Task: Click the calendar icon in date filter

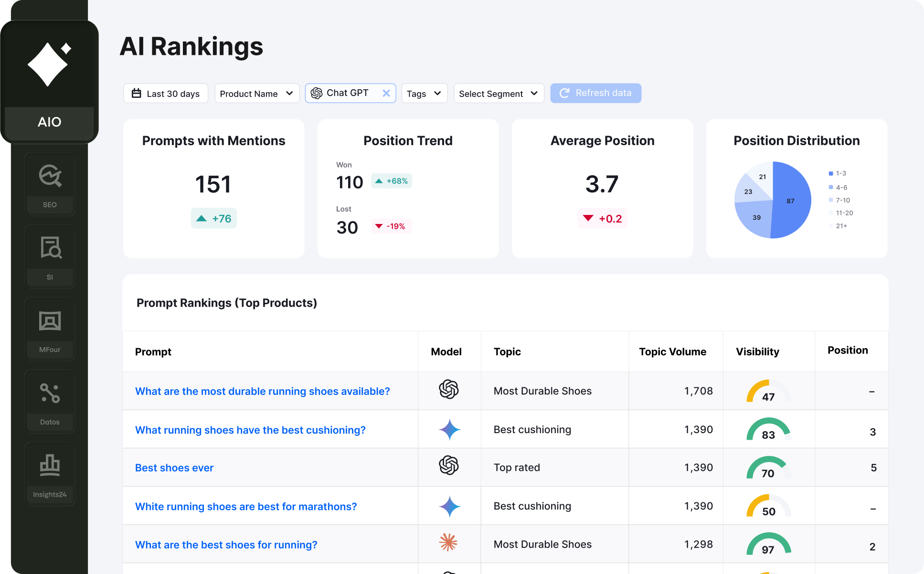Action: click(x=137, y=93)
